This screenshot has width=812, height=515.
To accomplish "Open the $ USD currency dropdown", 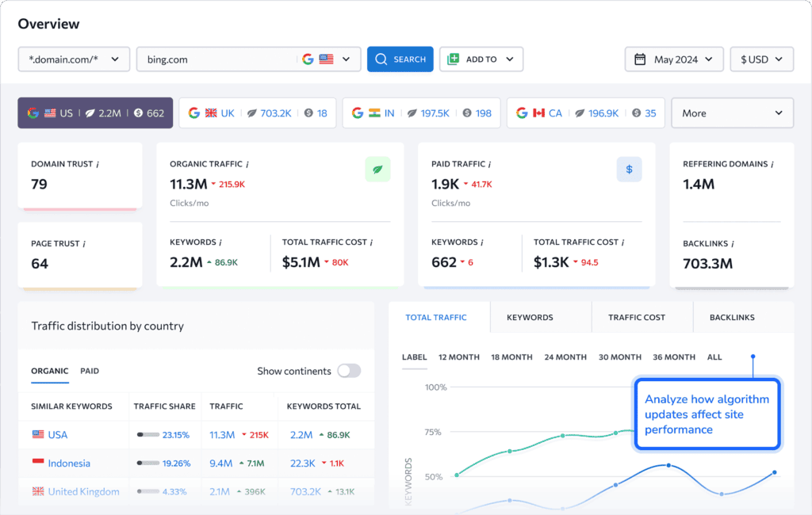I will [x=761, y=59].
